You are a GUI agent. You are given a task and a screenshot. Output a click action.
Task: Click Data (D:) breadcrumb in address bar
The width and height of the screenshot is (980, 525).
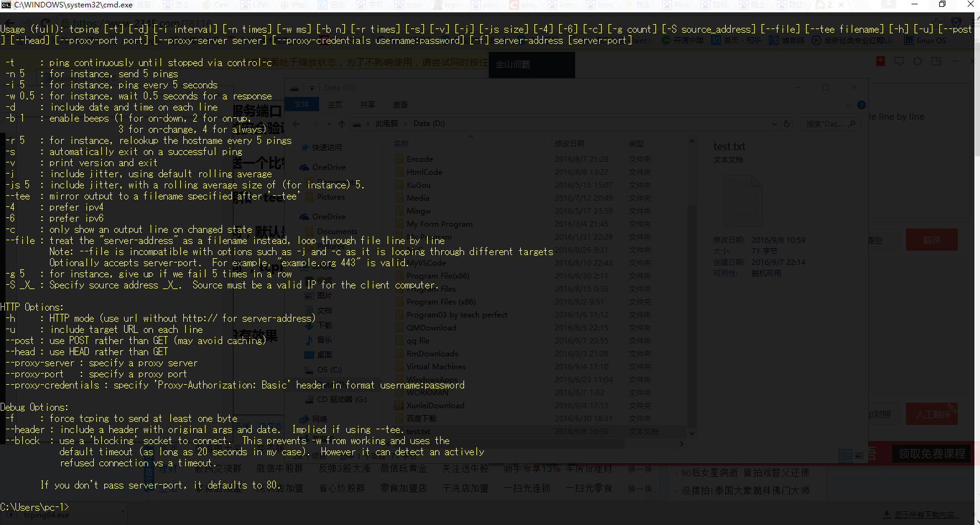(429, 124)
